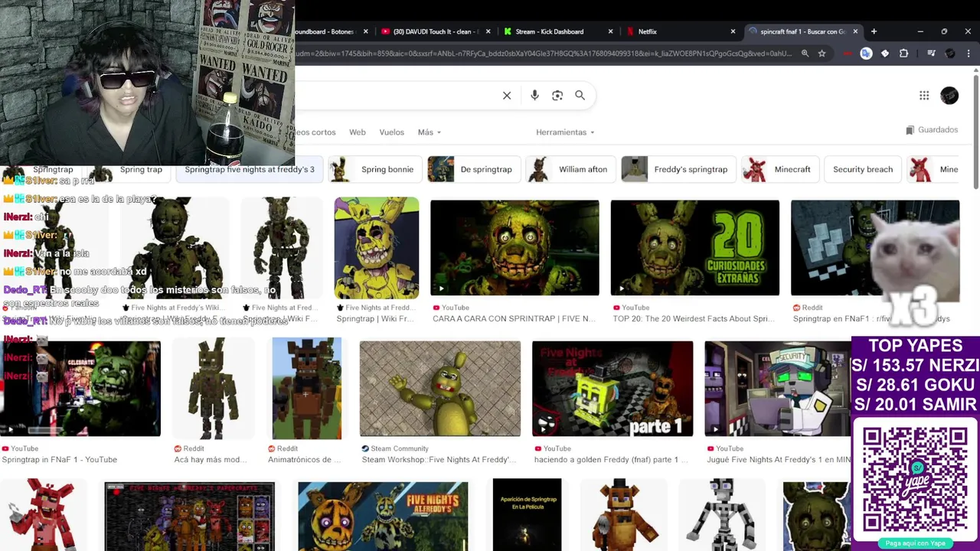Open the Chrome profile avatar in toolbar
Screen dimensions: 980x551
pyautogui.click(x=950, y=54)
